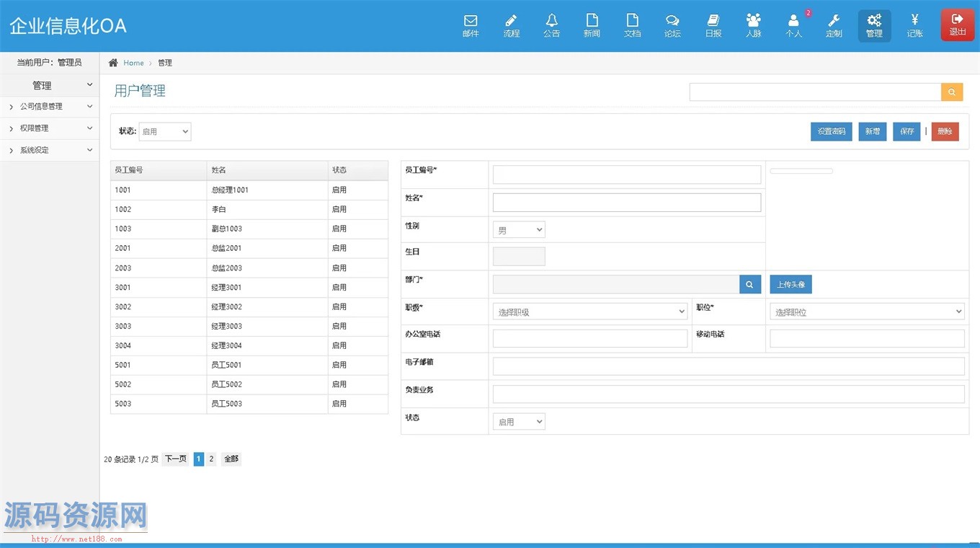Viewport: 980px width, 548px height.
Task: Click the 部门 department lookup search icon
Action: pyautogui.click(x=749, y=285)
